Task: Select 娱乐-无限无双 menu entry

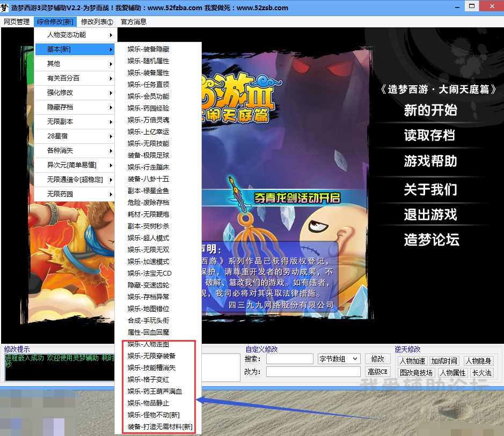Action: pyautogui.click(x=158, y=250)
